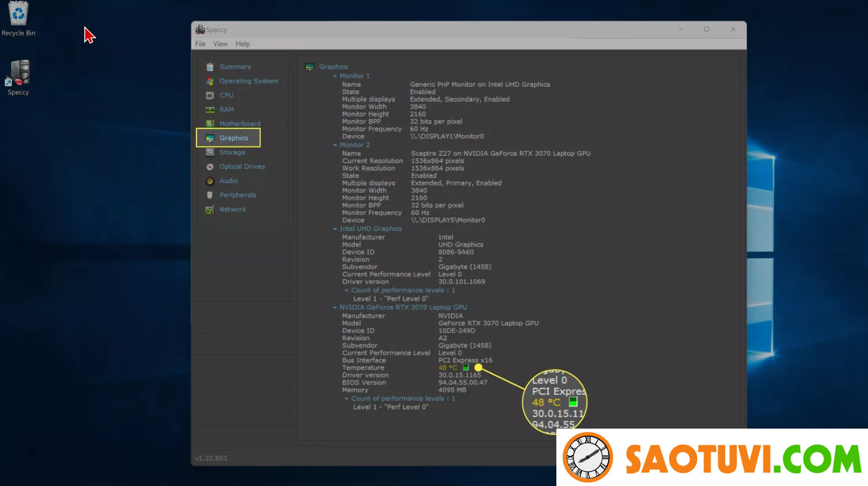
Task: Select the Speccy desktop shortcut icon
Action: pyautogui.click(x=18, y=73)
